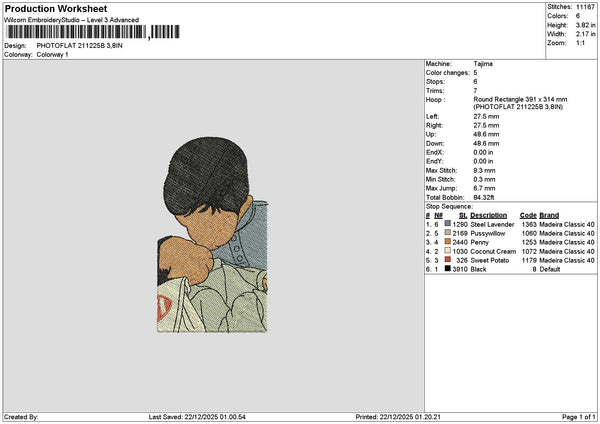Click 'Printed: 22/12/2025 01.20.21' text
This screenshot has width=600, height=424.
[398, 417]
